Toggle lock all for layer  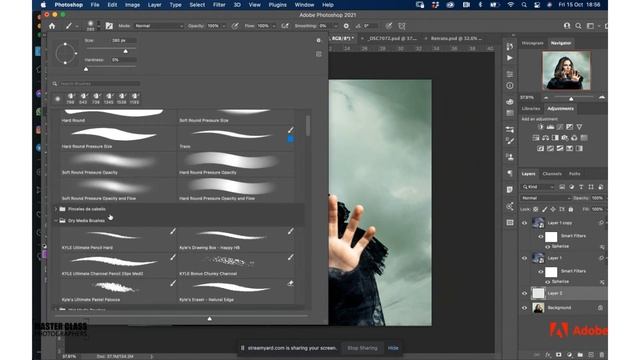tap(571, 209)
